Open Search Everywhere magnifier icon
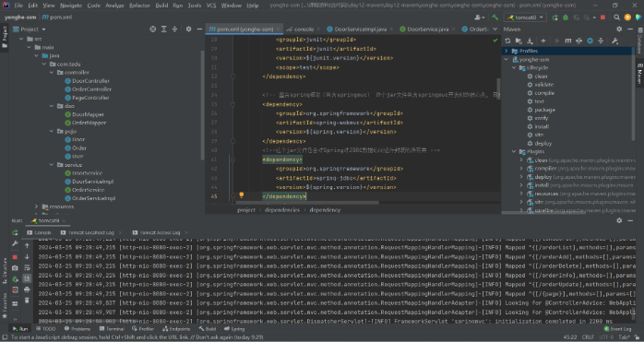 tap(616, 18)
